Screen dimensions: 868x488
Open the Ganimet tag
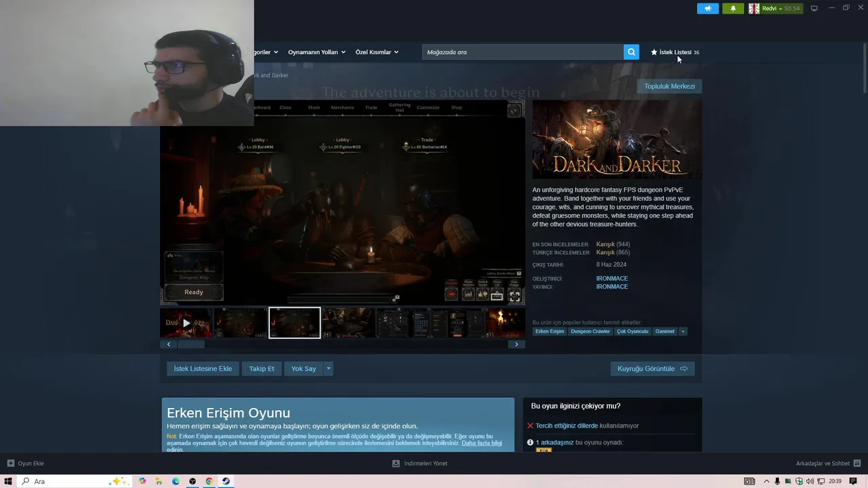tap(665, 331)
